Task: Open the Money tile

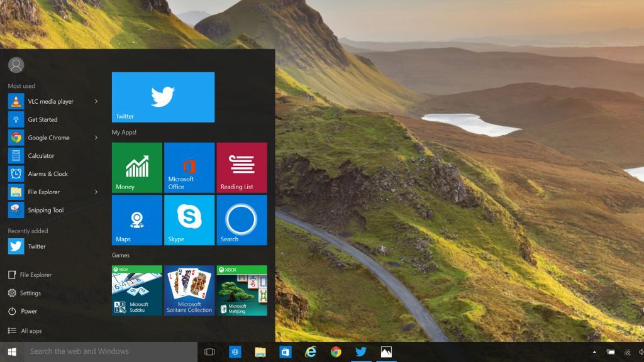Action: pyautogui.click(x=136, y=167)
